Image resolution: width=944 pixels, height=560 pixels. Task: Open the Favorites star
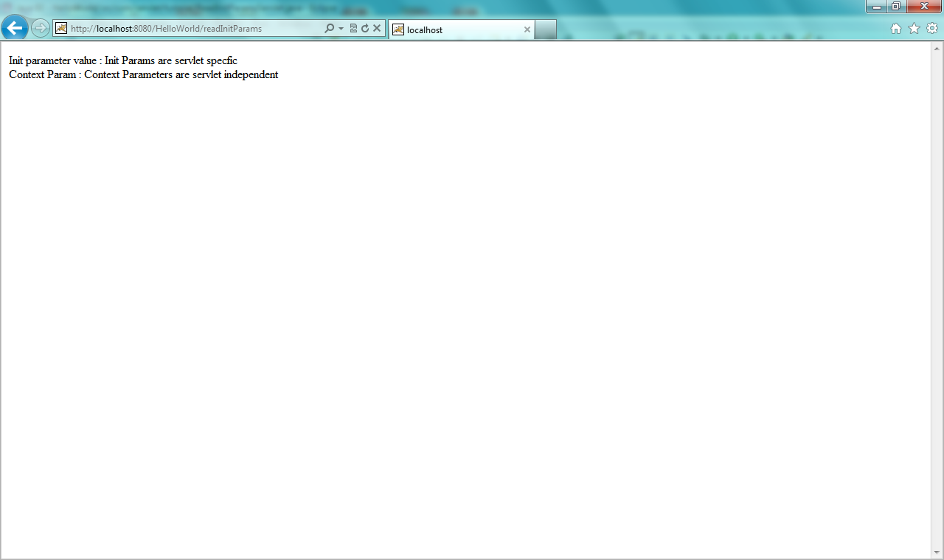coord(914,29)
